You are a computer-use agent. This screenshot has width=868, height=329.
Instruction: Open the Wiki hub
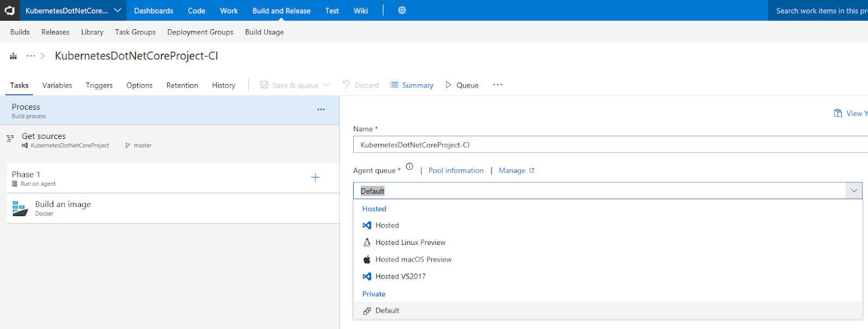click(361, 10)
